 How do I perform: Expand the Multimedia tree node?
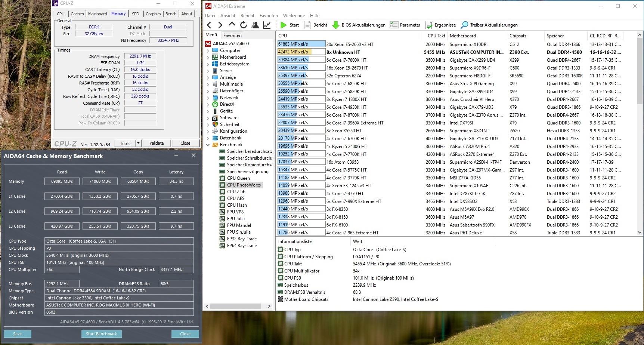208,84
